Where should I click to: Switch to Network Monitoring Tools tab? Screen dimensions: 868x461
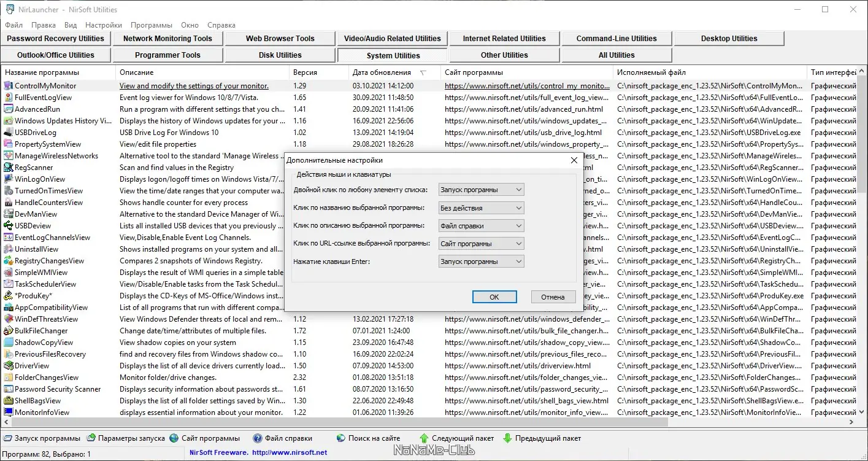[x=167, y=39]
